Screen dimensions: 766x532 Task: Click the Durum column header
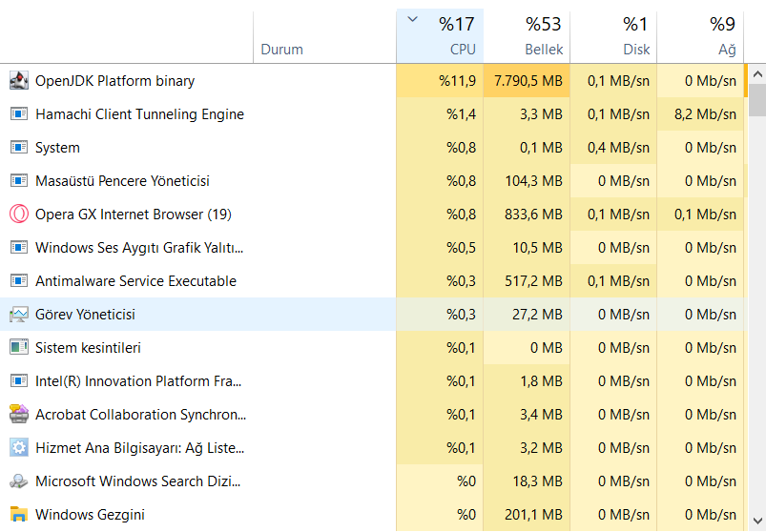click(x=281, y=50)
